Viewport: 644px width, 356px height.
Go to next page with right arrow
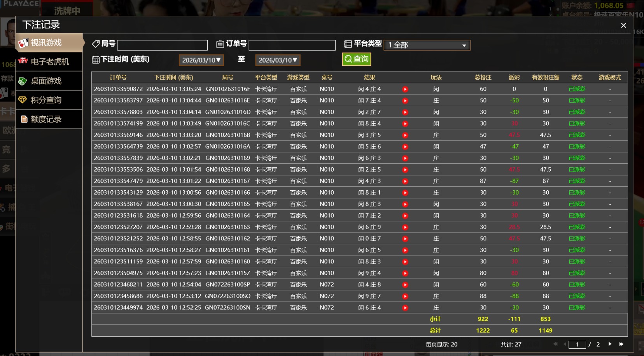tap(609, 344)
